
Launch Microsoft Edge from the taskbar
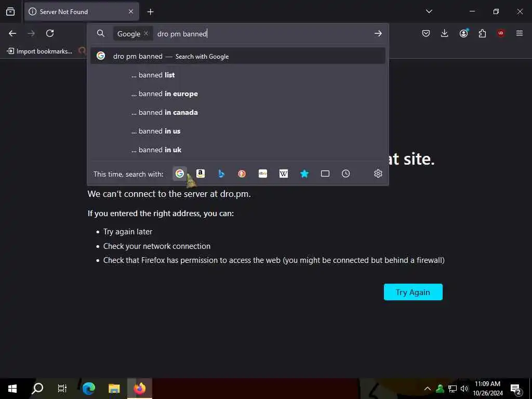[88, 389]
